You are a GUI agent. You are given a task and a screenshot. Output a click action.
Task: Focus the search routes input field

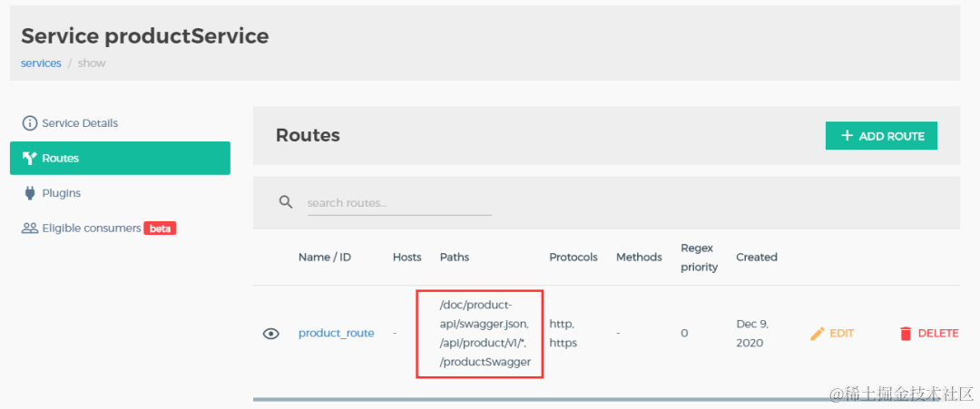coord(399,203)
